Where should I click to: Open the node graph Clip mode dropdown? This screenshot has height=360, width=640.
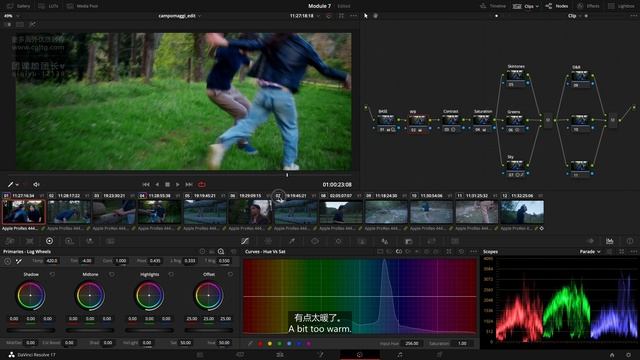click(574, 16)
